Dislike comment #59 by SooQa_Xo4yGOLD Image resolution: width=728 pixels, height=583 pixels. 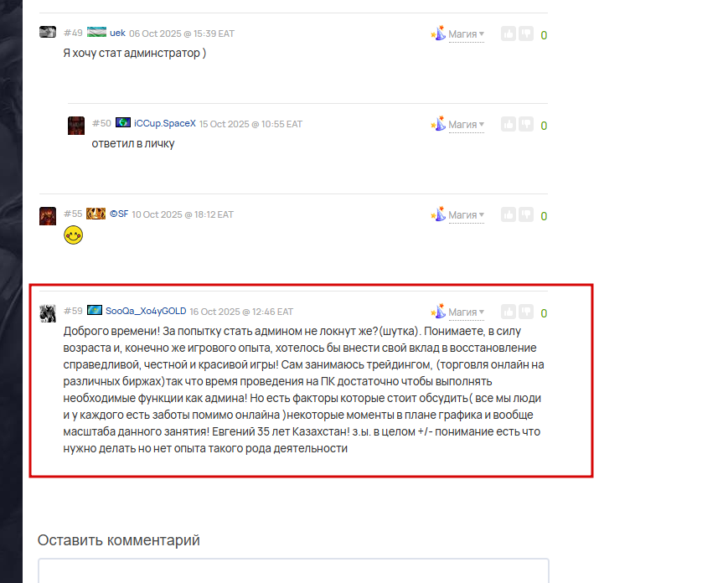tap(526, 312)
